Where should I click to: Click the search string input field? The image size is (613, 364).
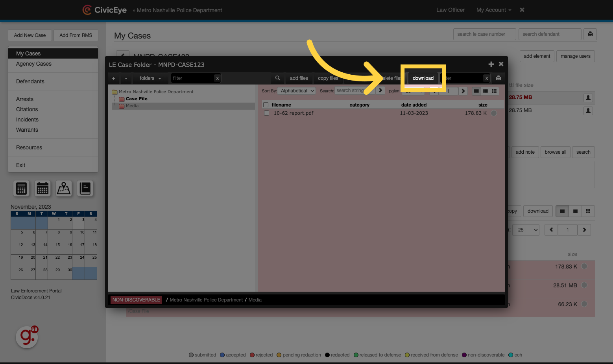point(355,91)
